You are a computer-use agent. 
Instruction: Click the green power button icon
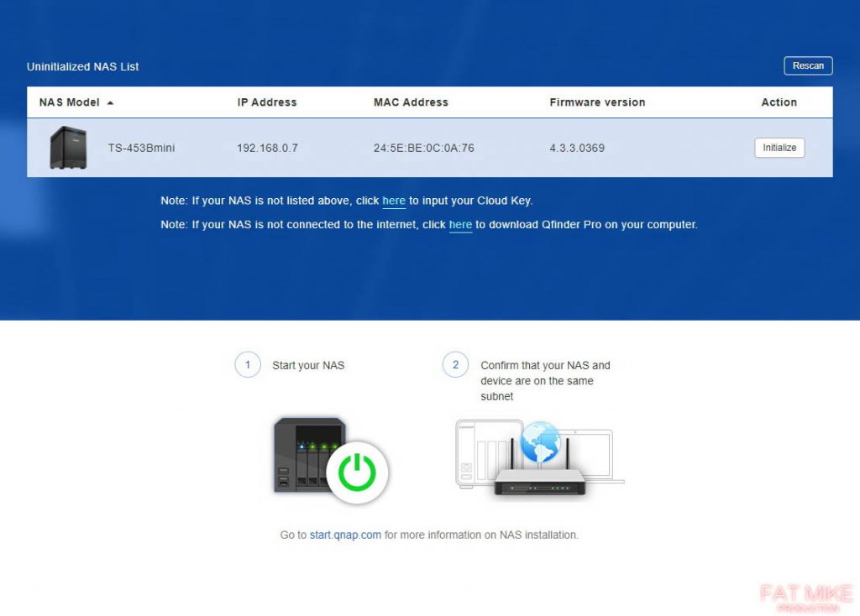click(358, 473)
